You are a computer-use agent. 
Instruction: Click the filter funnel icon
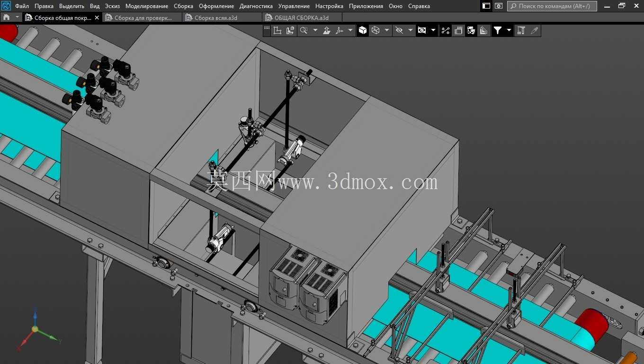pos(498,30)
